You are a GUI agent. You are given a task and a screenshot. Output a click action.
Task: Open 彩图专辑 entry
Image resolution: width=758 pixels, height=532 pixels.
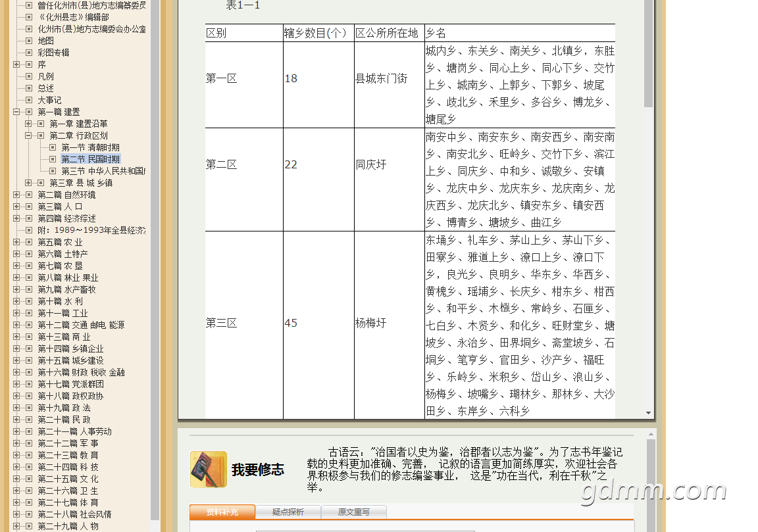click(x=54, y=53)
